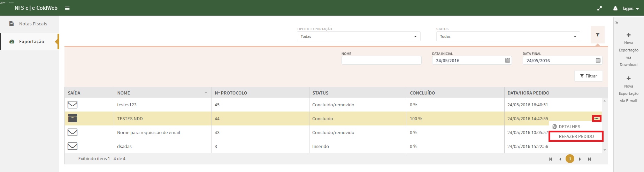The height and width of the screenshot is (172, 644).
Task: Click archive box icon in TESTES NDD row
Action: click(x=72, y=118)
